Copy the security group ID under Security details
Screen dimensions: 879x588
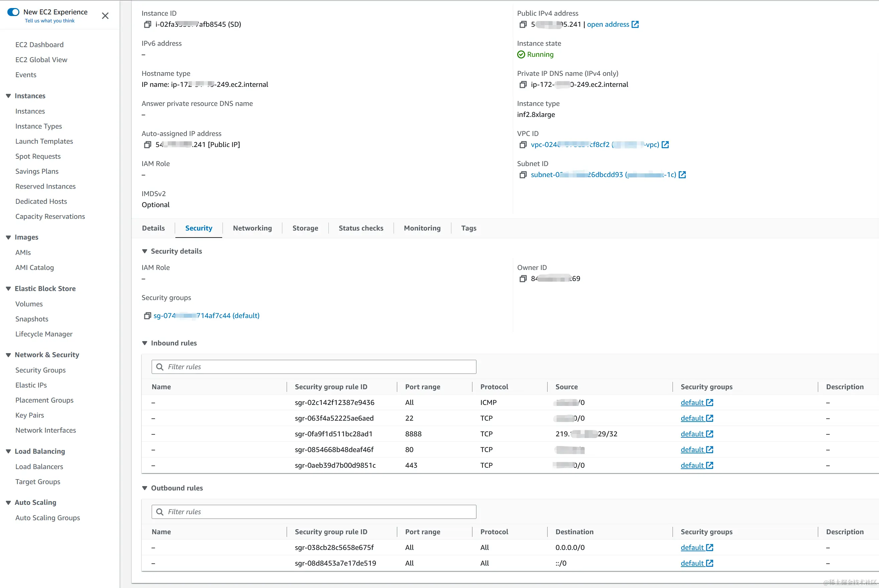pyautogui.click(x=147, y=316)
